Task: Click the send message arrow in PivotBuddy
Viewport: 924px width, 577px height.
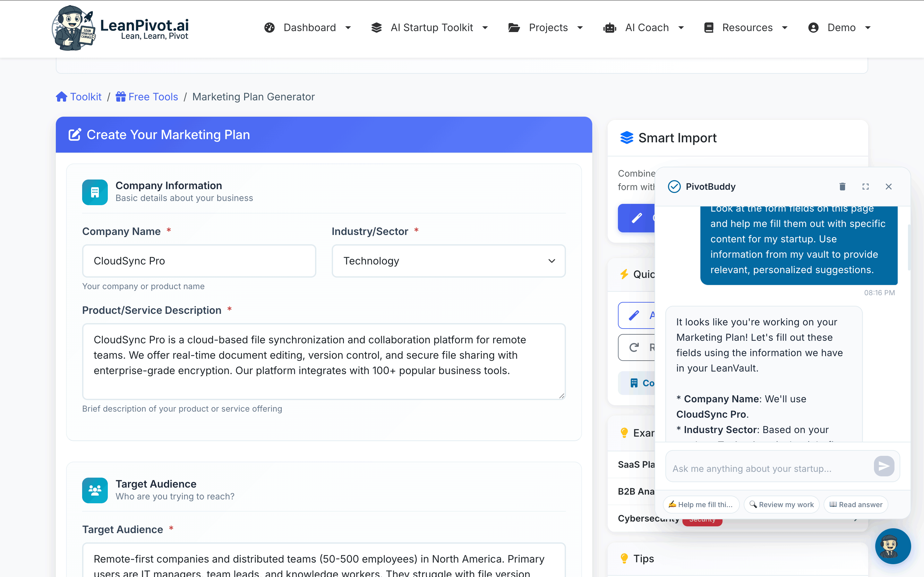Action: coord(884,466)
